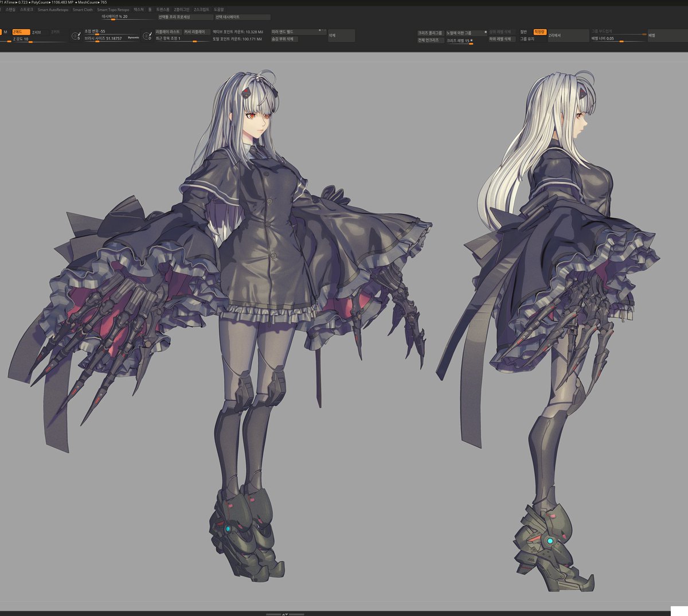Viewport: 688px width, 616px height.
Task: Open the 스텐실 menu
Action: [x=10, y=10]
